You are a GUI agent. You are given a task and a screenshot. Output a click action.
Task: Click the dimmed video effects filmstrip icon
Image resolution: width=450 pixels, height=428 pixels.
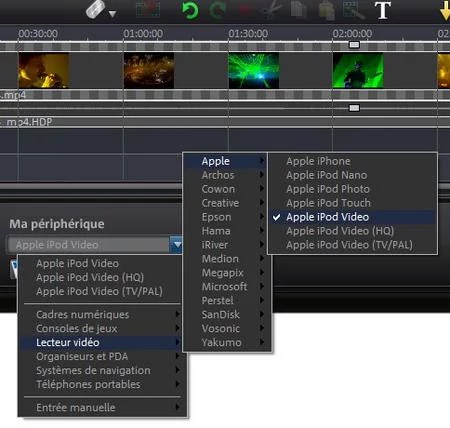[148, 9]
